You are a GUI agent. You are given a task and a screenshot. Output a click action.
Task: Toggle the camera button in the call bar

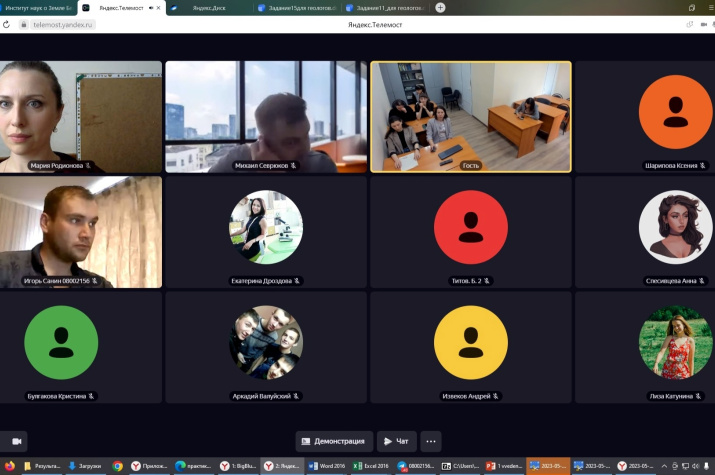(16, 440)
